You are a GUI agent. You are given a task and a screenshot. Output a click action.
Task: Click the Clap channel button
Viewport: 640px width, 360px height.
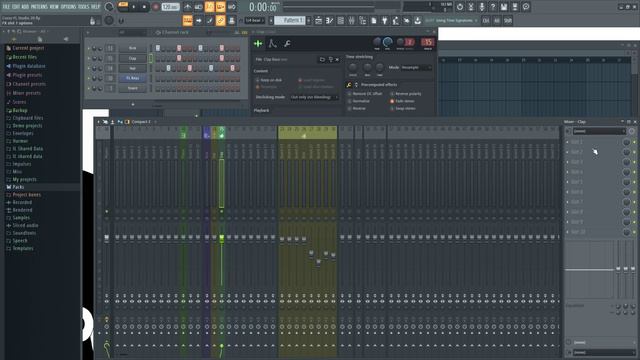[x=132, y=58]
